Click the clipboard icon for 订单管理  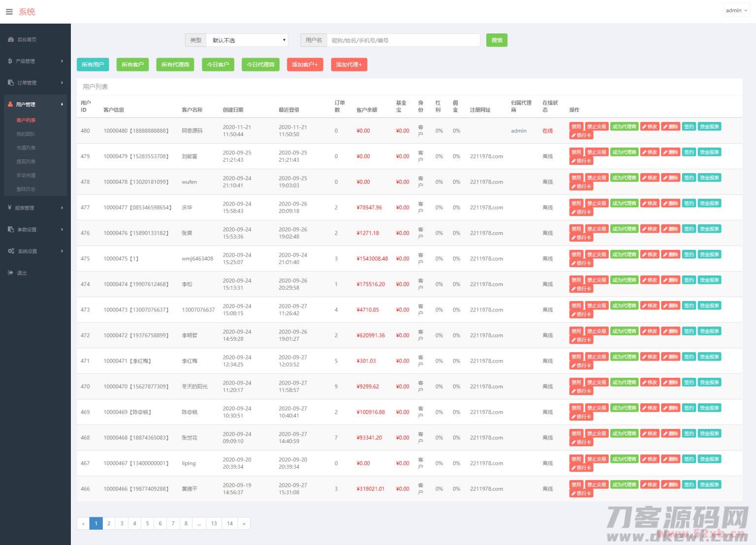click(11, 83)
